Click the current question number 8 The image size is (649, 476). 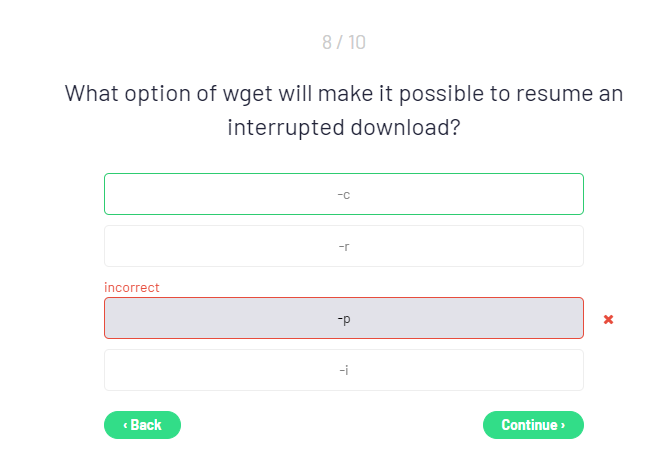tap(326, 42)
